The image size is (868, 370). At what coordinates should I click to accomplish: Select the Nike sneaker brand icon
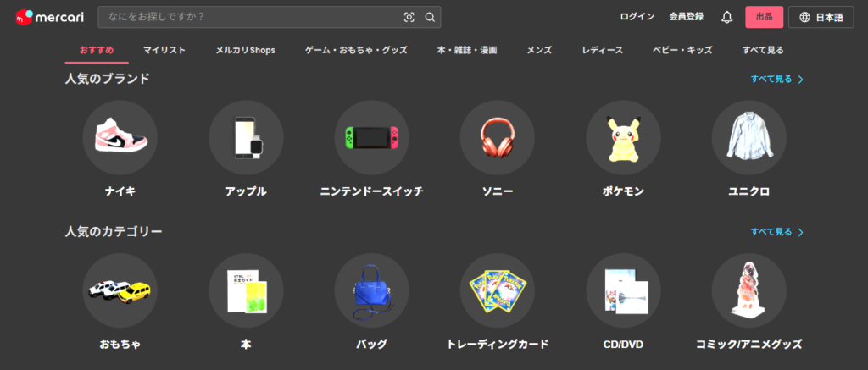point(120,138)
